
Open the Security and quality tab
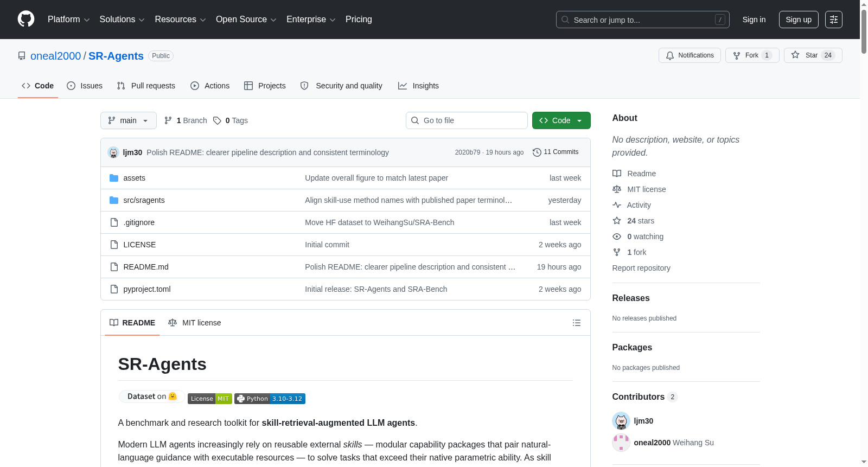[341, 86]
